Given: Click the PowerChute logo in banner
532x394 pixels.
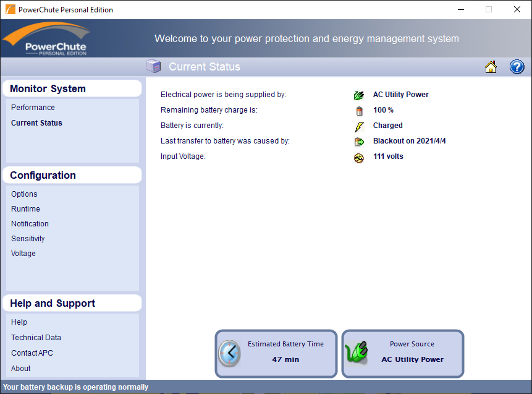Looking at the screenshot, I should [x=46, y=39].
